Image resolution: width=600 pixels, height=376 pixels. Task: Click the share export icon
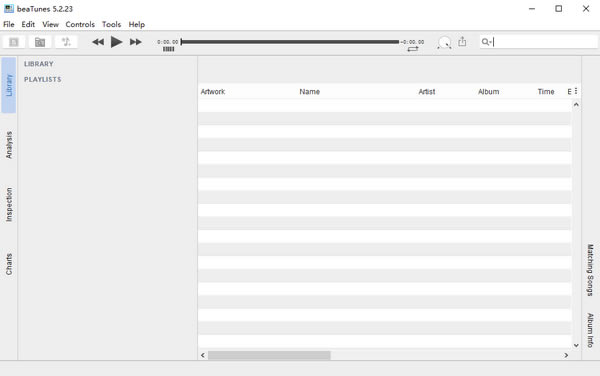(462, 41)
